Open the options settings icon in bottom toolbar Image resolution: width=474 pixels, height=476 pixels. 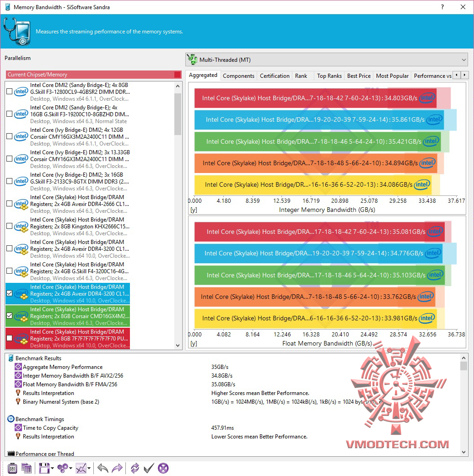pos(12,468)
